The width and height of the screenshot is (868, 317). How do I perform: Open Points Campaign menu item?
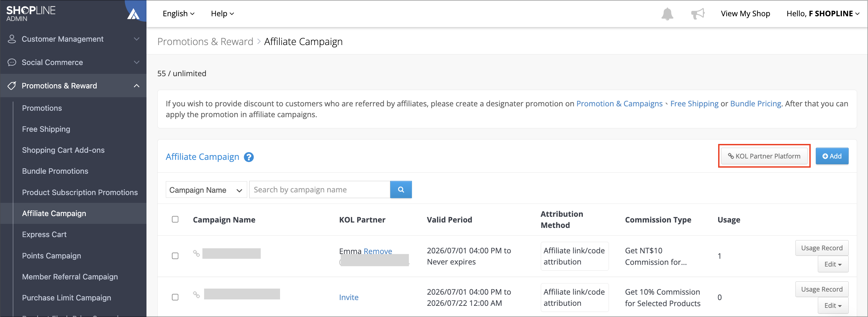click(52, 256)
